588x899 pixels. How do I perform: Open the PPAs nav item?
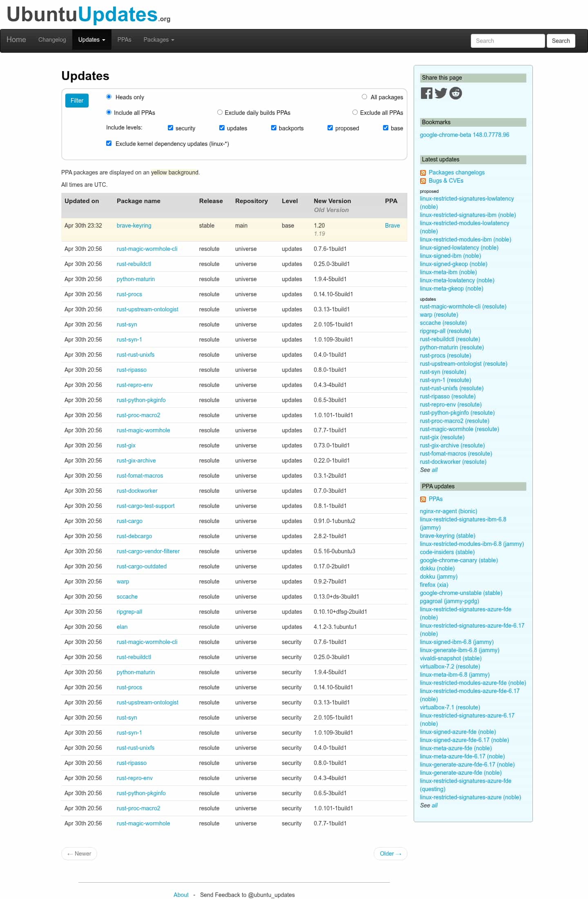pos(124,40)
